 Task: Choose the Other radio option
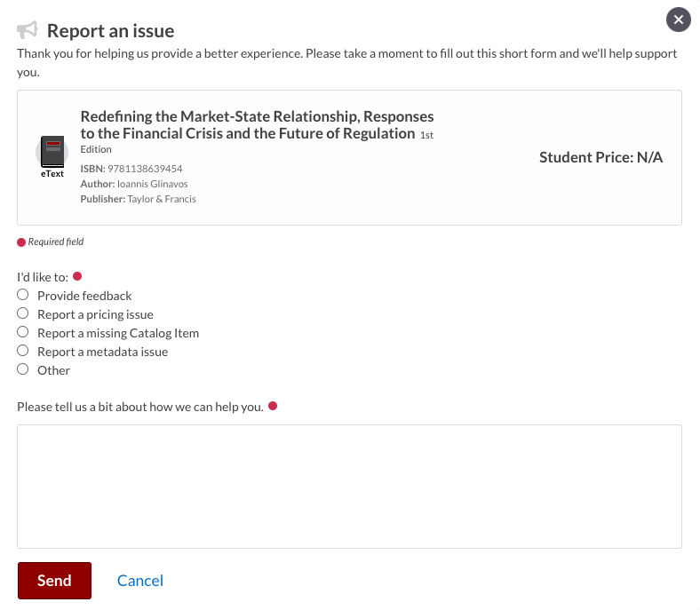(23, 369)
